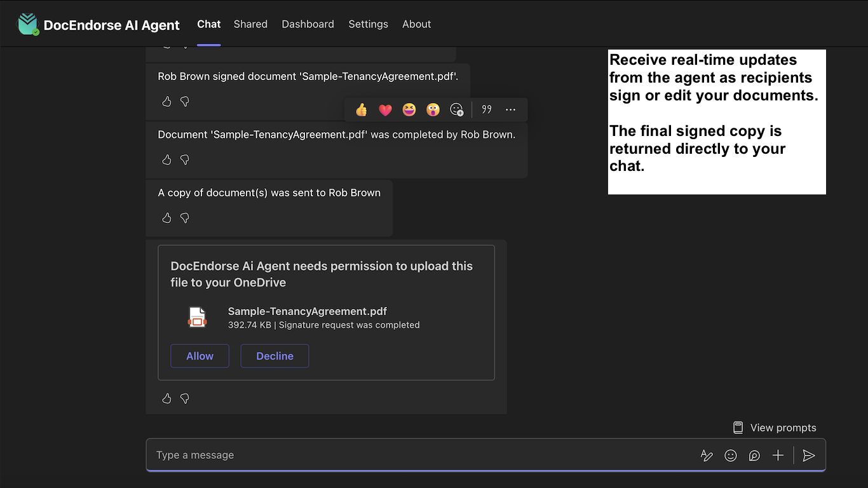This screenshot has height=488, width=868.
Task: Dislike the 'completed by Rob Brown' message
Action: (184, 159)
